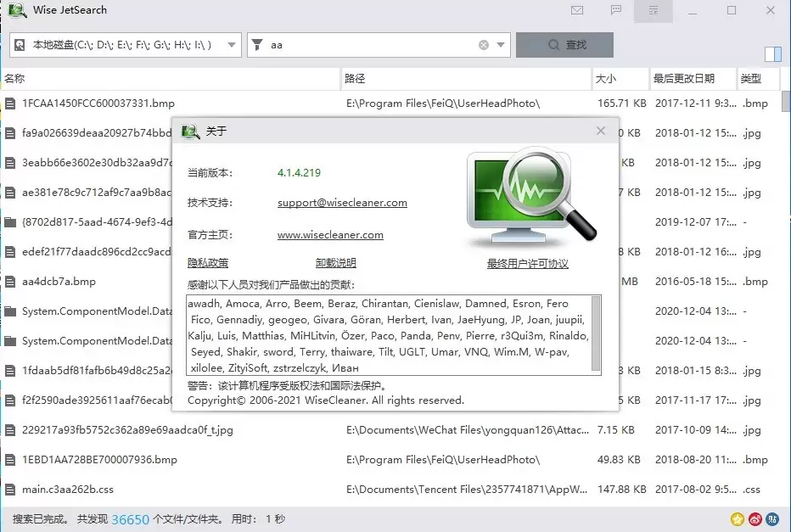The height and width of the screenshot is (532, 791).
Task: Click the date cell 2019-12-07 17:...
Action: click(x=696, y=221)
